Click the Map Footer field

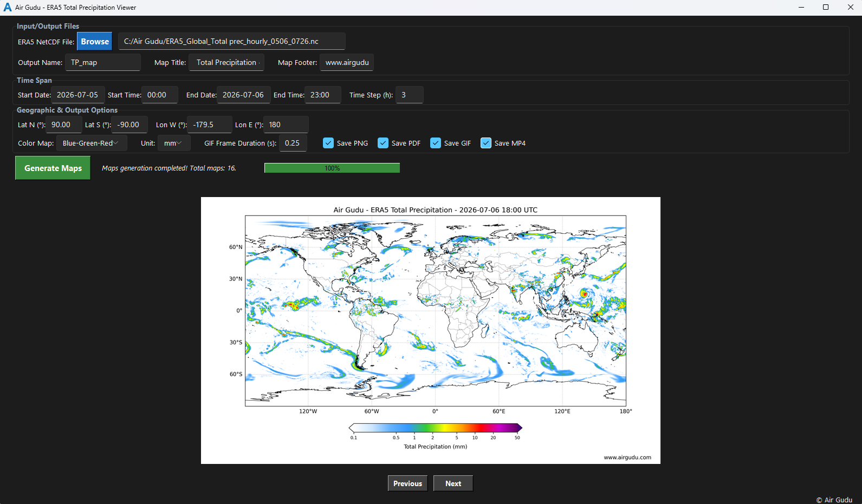point(347,62)
